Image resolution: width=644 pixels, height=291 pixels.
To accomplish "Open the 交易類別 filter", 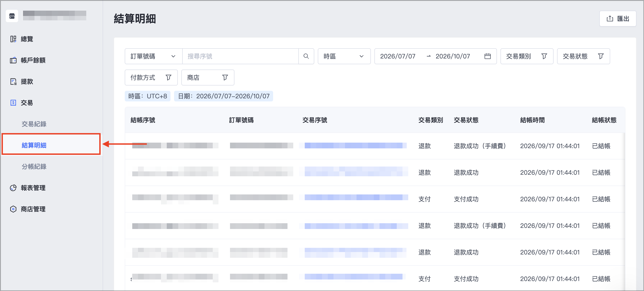I will [x=527, y=56].
